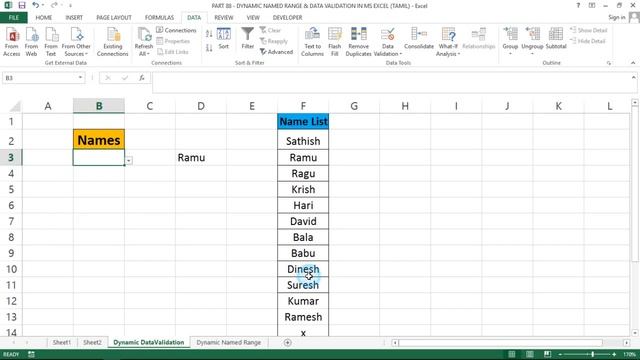Switch to the REVIEW tab
The image size is (640, 360).
click(224, 18)
